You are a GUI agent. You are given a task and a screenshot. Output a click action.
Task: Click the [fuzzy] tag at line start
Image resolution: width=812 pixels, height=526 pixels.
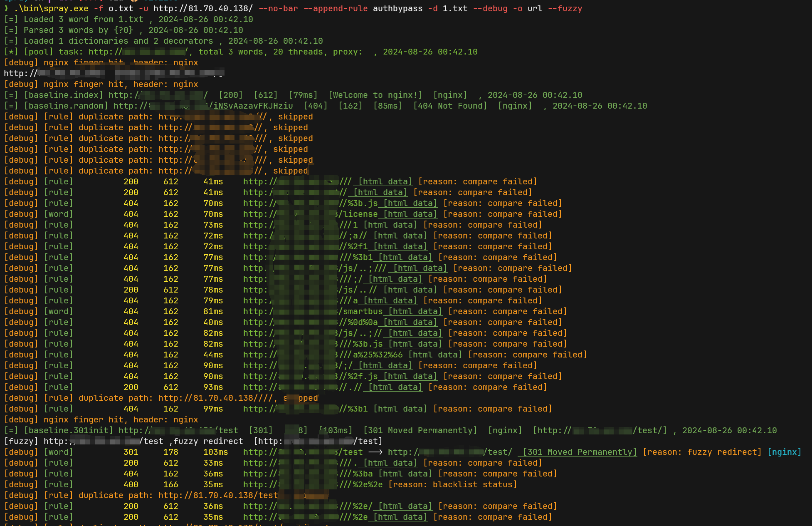pos(21,441)
